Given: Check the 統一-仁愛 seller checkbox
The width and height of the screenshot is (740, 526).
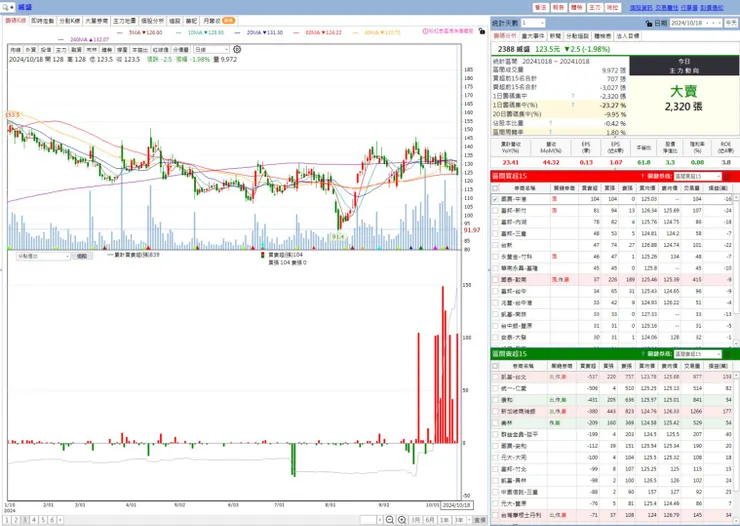Looking at the screenshot, I should [495, 388].
